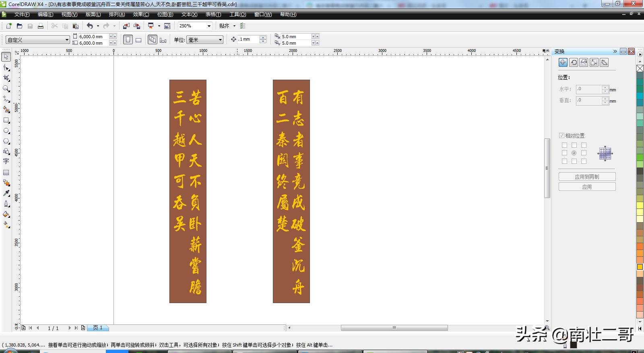Open the 文件(F) menu
The image size is (644, 353).
(22, 14)
